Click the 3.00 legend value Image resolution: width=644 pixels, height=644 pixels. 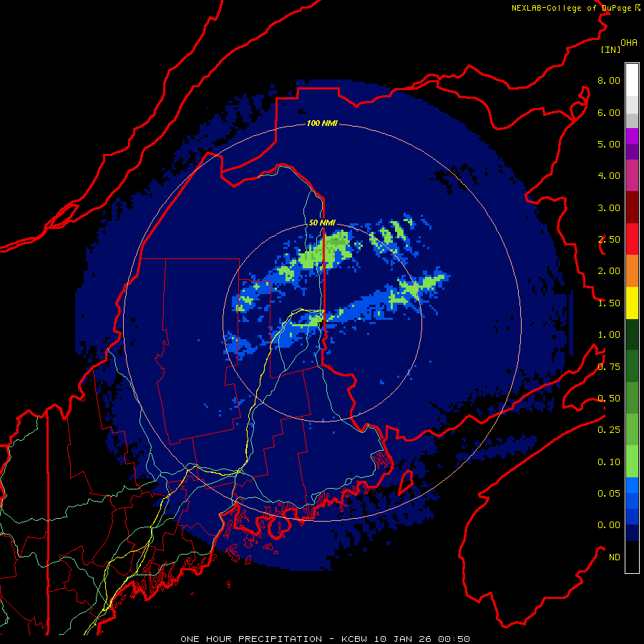click(x=609, y=208)
